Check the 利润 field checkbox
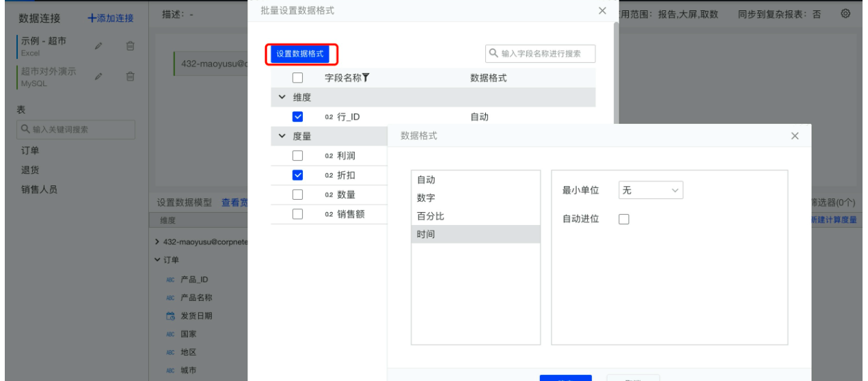The width and height of the screenshot is (868, 381). pos(297,156)
